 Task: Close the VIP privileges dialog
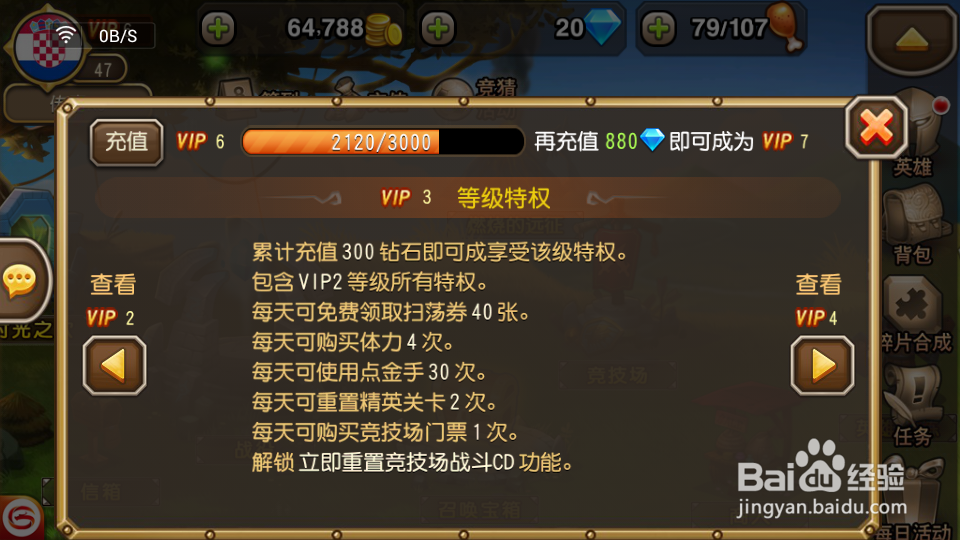[876, 128]
